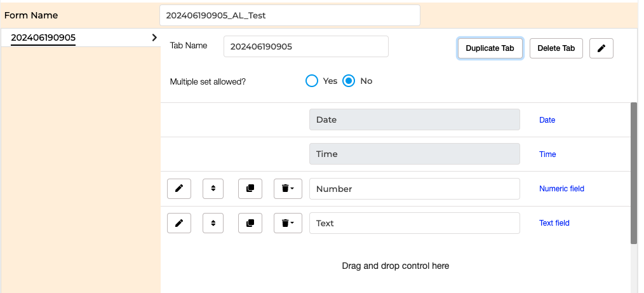Click the Text field blue link

pyautogui.click(x=554, y=223)
